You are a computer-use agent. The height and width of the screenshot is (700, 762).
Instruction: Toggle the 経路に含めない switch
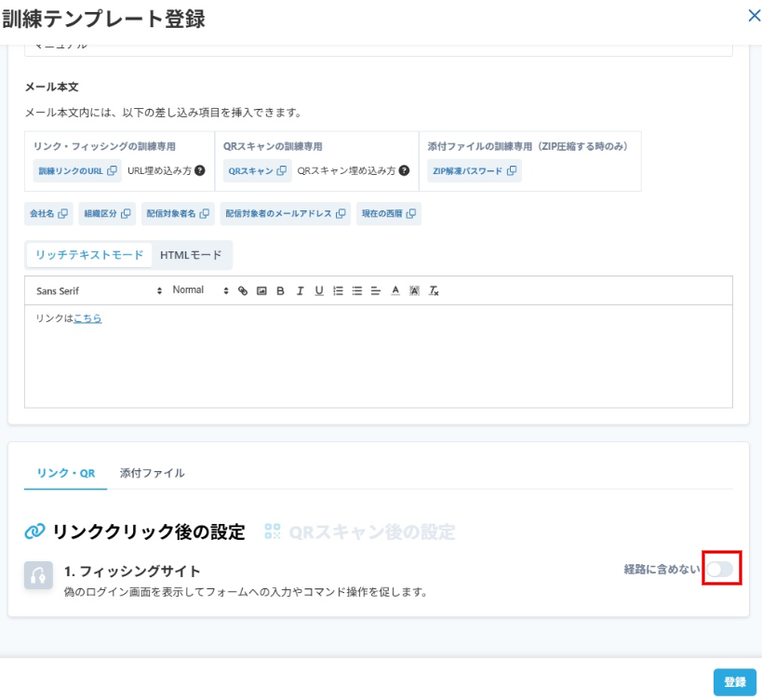[x=720, y=569]
